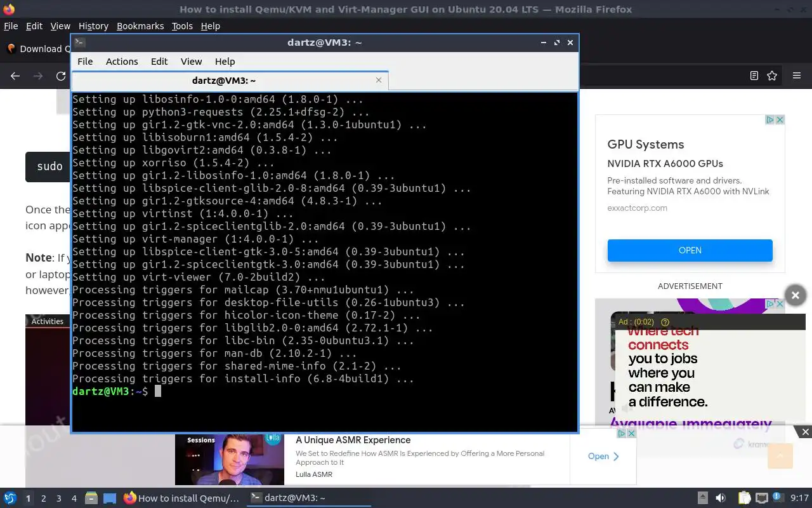Open the update notification tray icon
Image resolution: width=812 pixels, height=508 pixels.
tap(778, 498)
